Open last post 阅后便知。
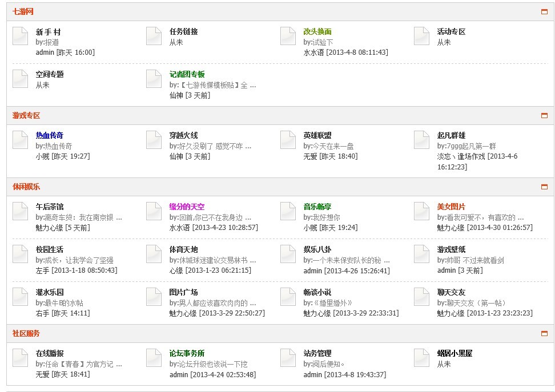555x392 pixels. point(328,364)
